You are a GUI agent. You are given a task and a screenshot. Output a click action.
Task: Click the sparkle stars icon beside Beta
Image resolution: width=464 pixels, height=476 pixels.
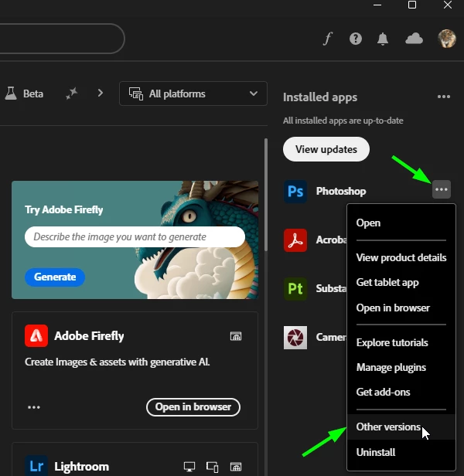click(x=72, y=93)
